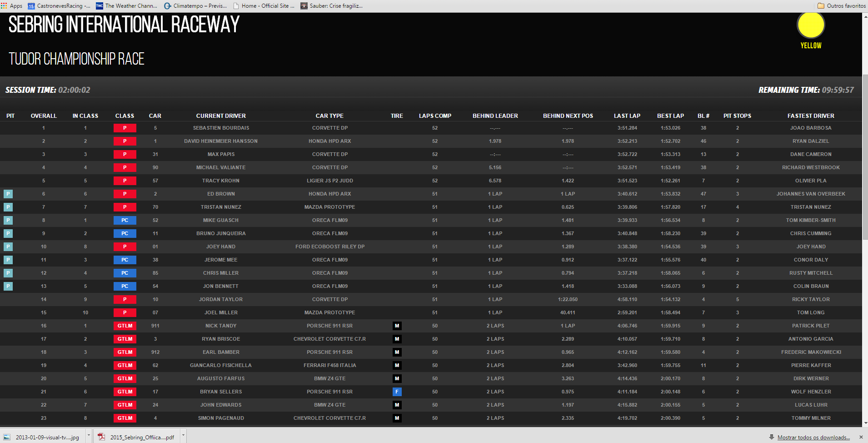This screenshot has width=868, height=443.
Task: Click the blue F tire icon for Bryan Sellers
Action: 397,392
